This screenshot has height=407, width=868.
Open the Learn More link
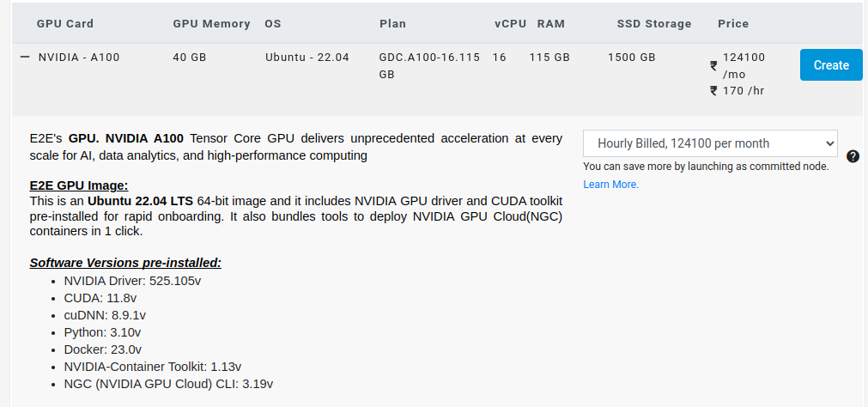pos(610,185)
